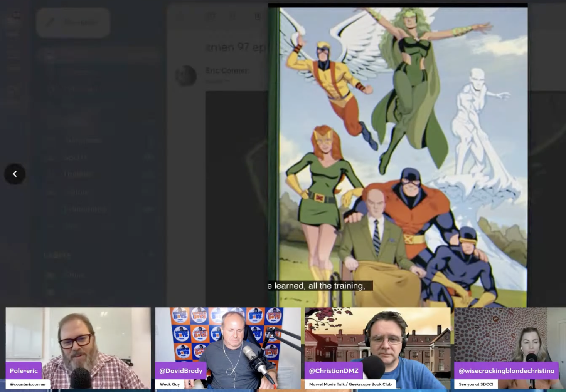This screenshot has width=566, height=392.
Task: Click the trash delete icon in background mail toolbar
Action: (258, 17)
